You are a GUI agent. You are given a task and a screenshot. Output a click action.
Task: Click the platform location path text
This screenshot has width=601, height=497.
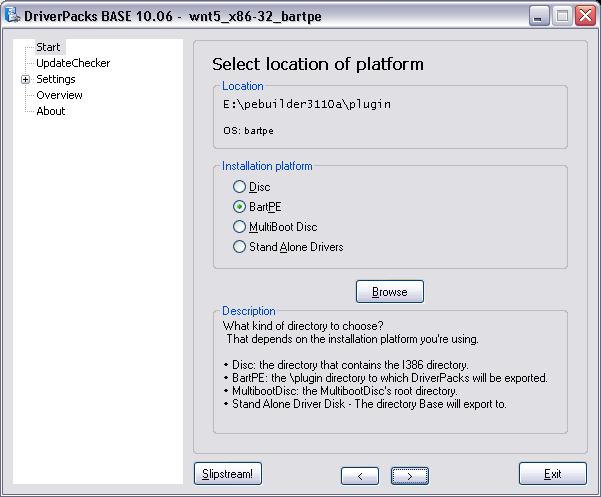click(x=307, y=104)
